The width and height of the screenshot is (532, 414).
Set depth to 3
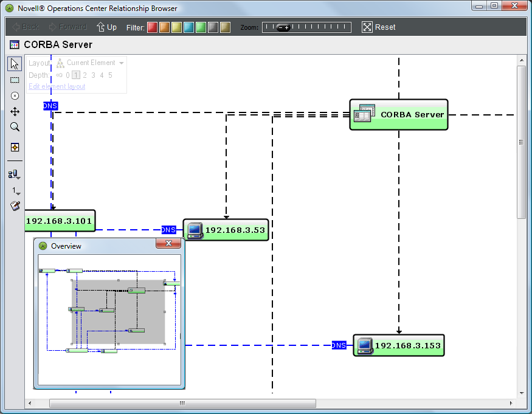coord(93,75)
